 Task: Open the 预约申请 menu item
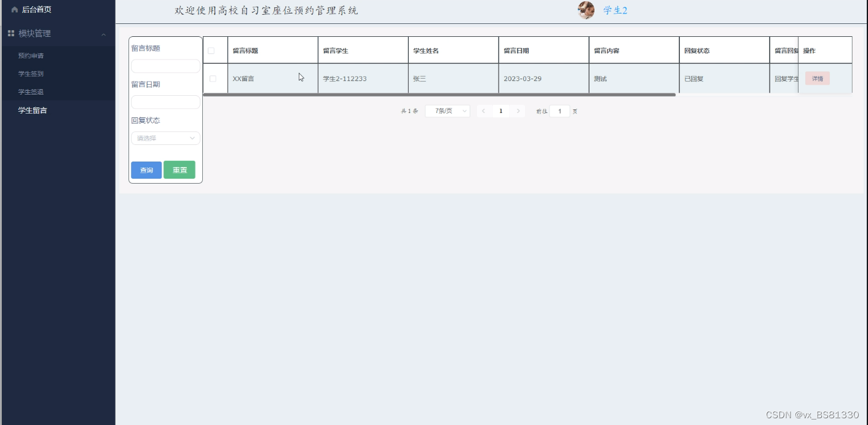[31, 56]
